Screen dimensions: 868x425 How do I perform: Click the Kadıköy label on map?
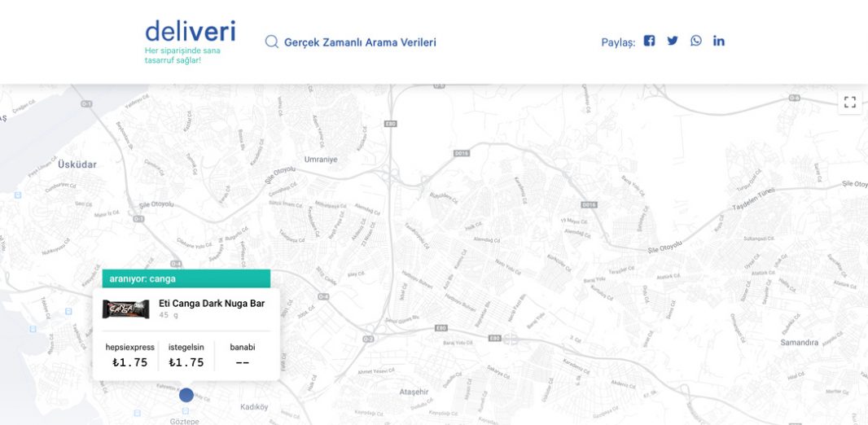pos(254,407)
